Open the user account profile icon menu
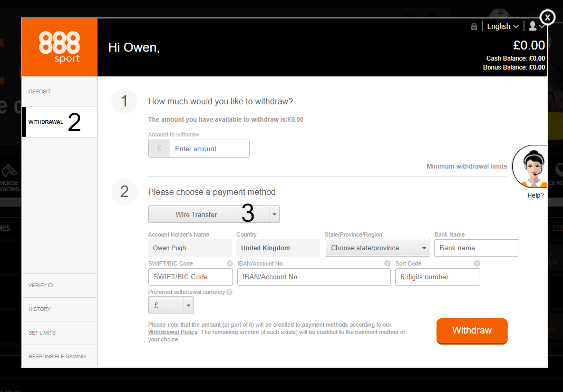The width and height of the screenshot is (563, 392). (537, 26)
